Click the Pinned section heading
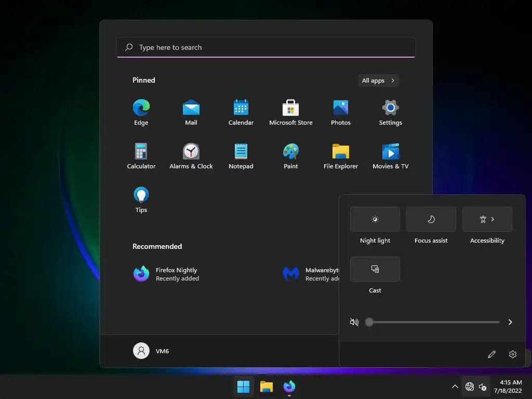 (144, 80)
